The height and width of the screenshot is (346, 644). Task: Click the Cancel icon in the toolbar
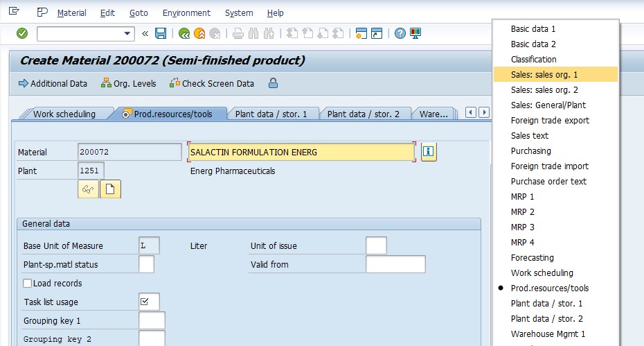215,33
